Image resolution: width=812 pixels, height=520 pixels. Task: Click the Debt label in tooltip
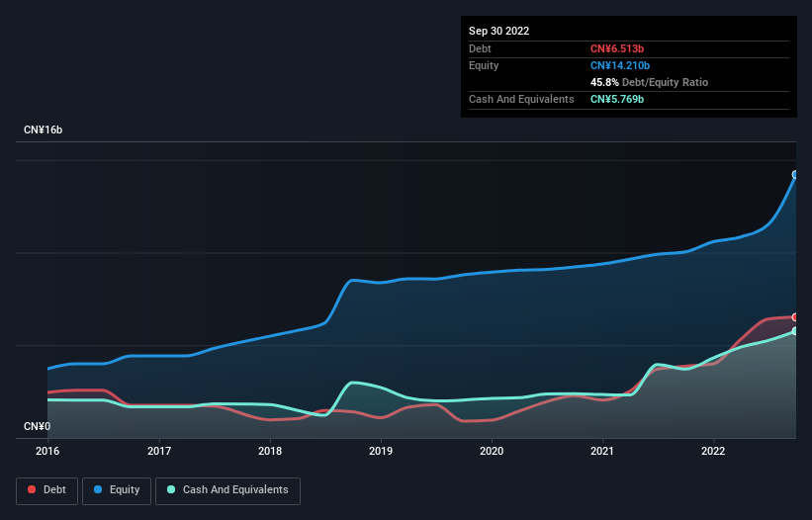[x=480, y=48]
